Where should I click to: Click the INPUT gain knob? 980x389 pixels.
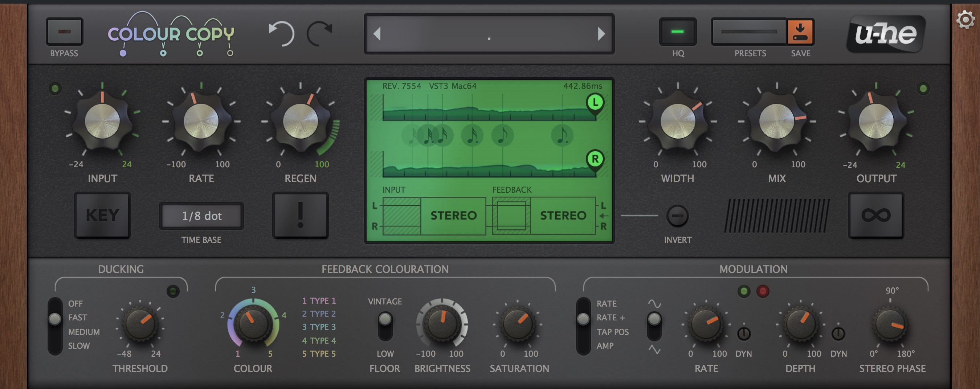pos(102,121)
